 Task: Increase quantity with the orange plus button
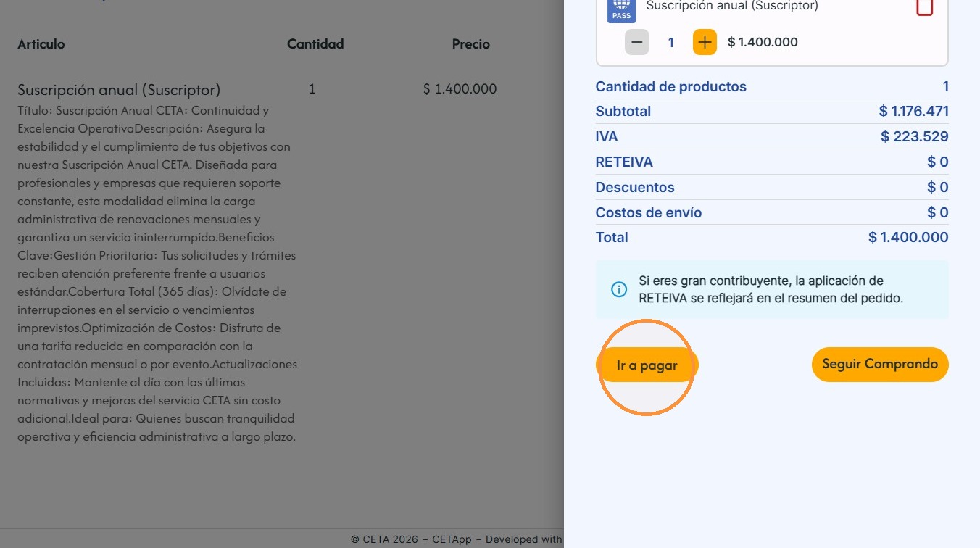[x=705, y=42]
